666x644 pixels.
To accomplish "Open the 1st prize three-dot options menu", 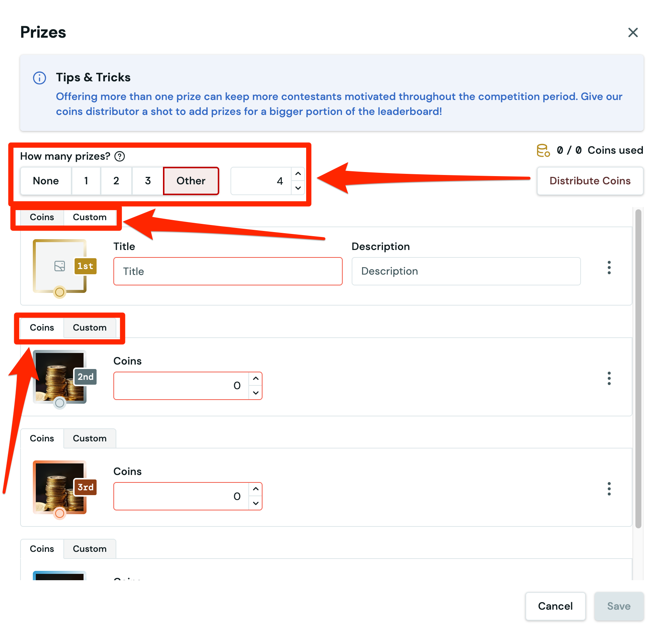I will point(609,268).
